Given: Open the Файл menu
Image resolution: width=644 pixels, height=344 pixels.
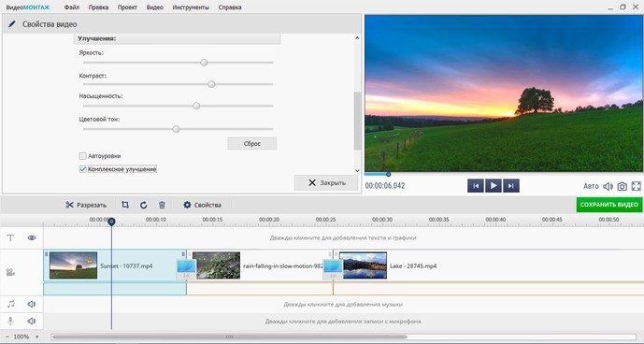Looking at the screenshot, I should click(72, 7).
